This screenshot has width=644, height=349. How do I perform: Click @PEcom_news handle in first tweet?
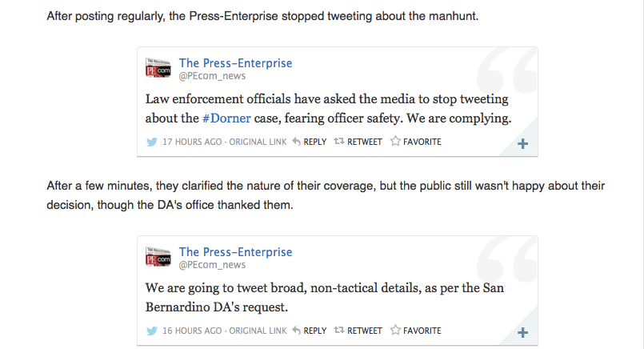click(212, 76)
